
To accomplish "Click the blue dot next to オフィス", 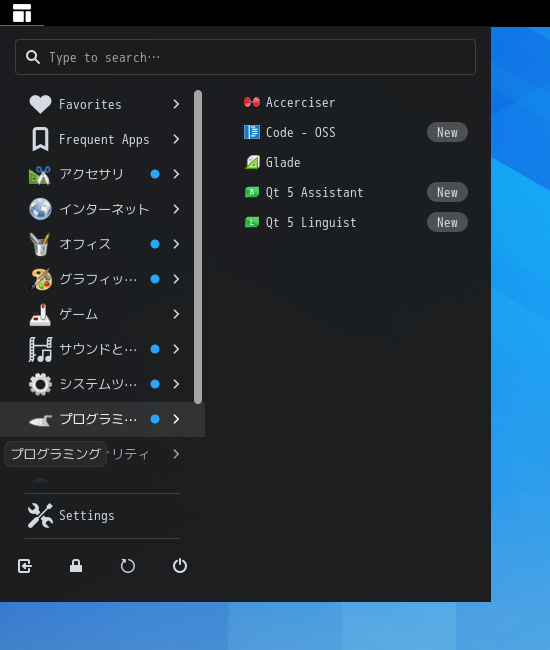I will click(x=155, y=244).
